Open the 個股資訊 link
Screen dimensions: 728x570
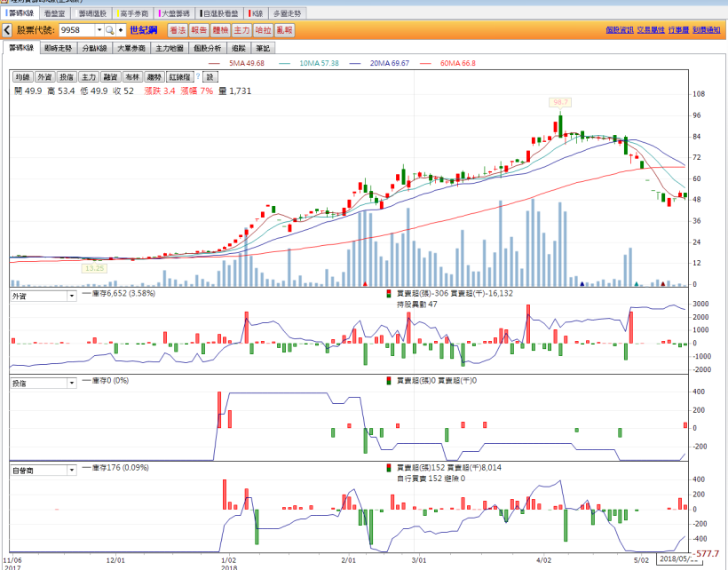(x=619, y=31)
